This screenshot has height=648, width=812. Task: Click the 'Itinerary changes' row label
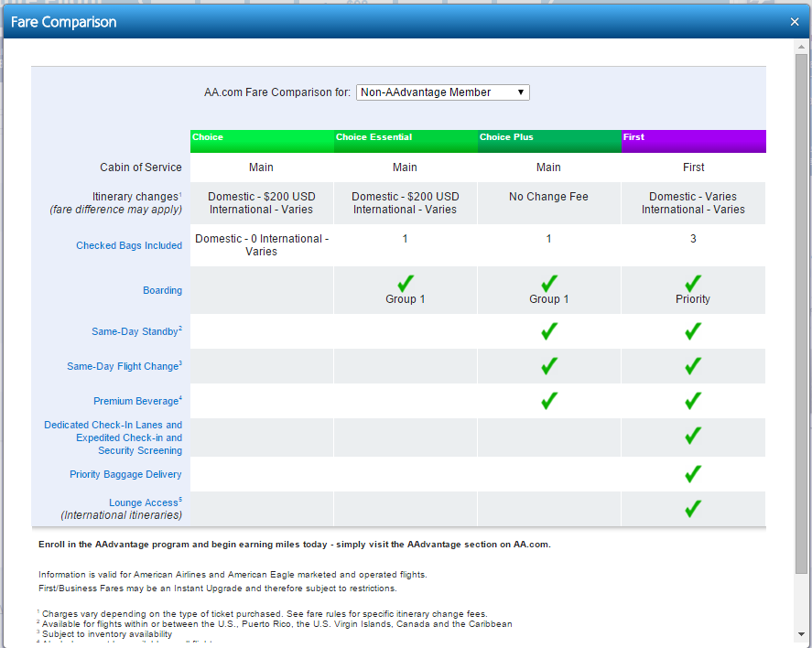coord(136,197)
